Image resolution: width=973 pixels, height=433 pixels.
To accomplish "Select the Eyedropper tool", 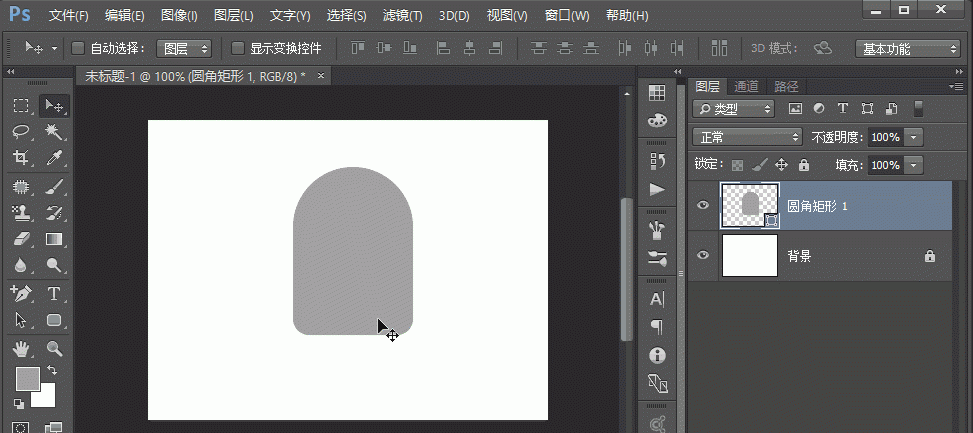I will 54,158.
